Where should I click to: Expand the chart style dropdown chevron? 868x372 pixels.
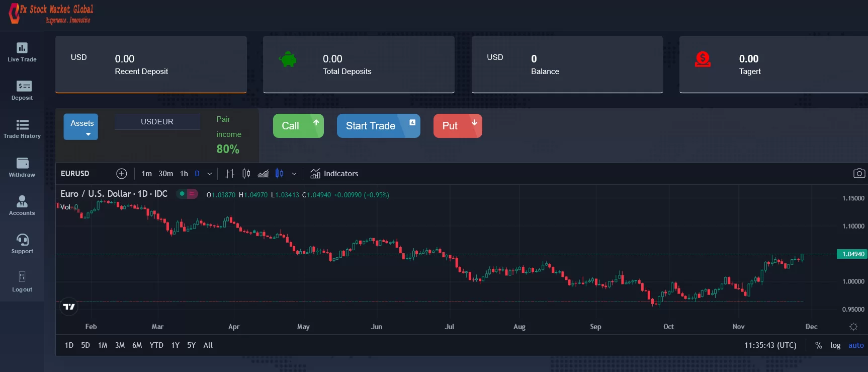pos(294,174)
